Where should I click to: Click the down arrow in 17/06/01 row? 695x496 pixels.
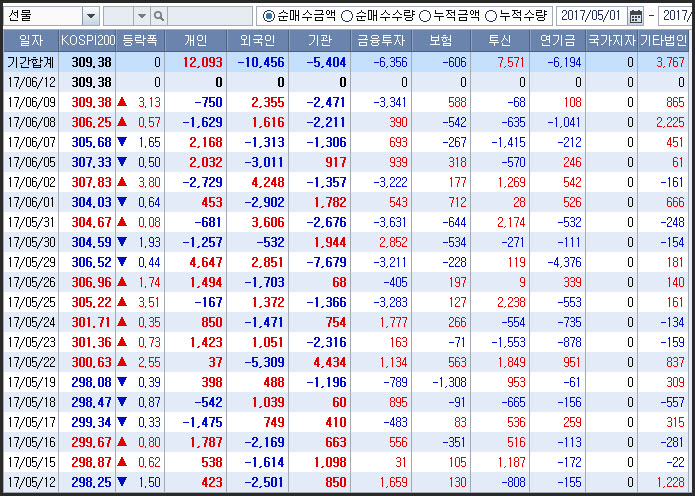click(x=122, y=202)
